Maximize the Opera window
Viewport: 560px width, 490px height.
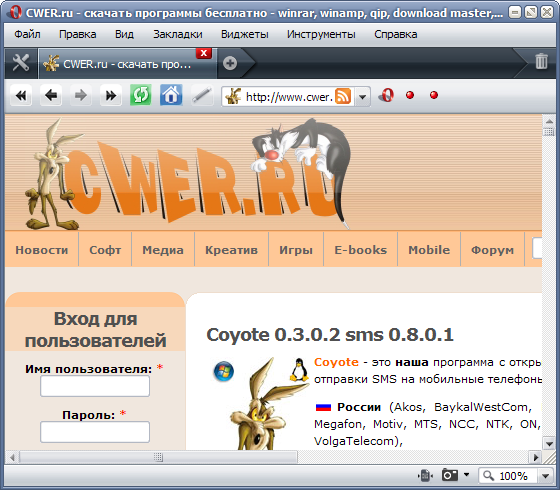[531, 13]
